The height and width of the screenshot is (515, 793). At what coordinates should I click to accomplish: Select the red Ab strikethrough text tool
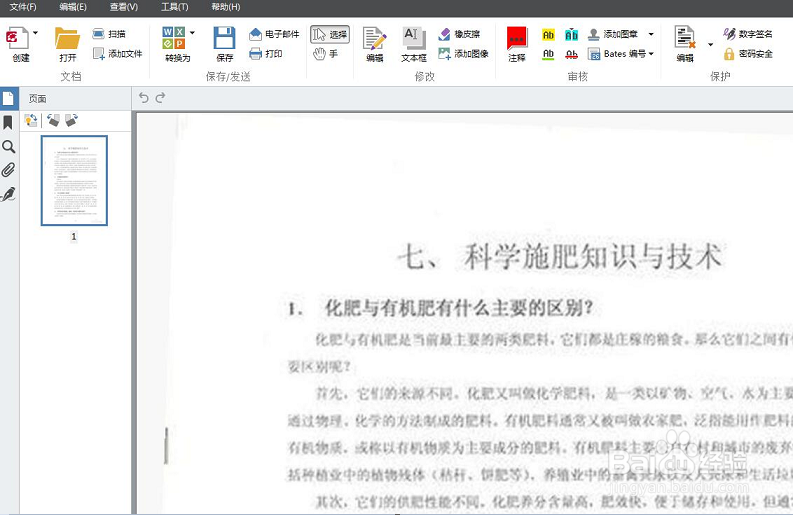pos(571,54)
